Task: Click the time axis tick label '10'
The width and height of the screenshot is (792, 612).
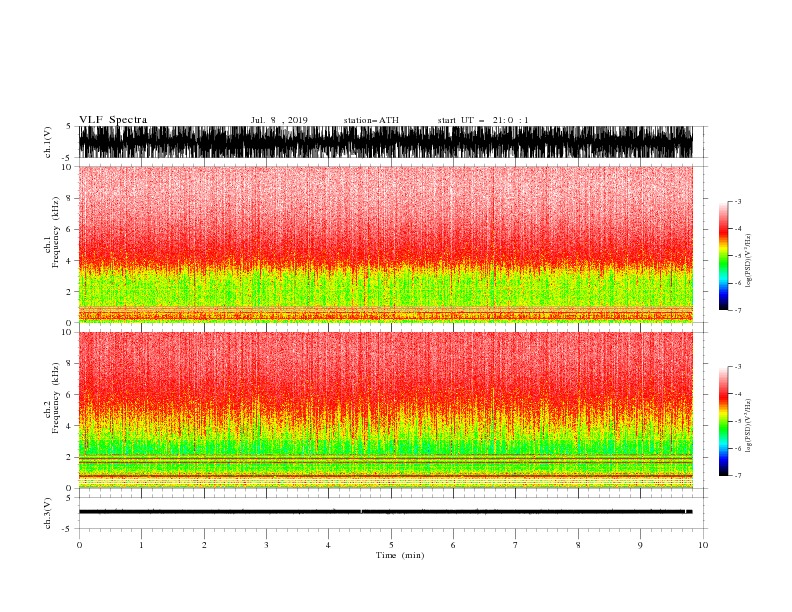Action: point(703,545)
